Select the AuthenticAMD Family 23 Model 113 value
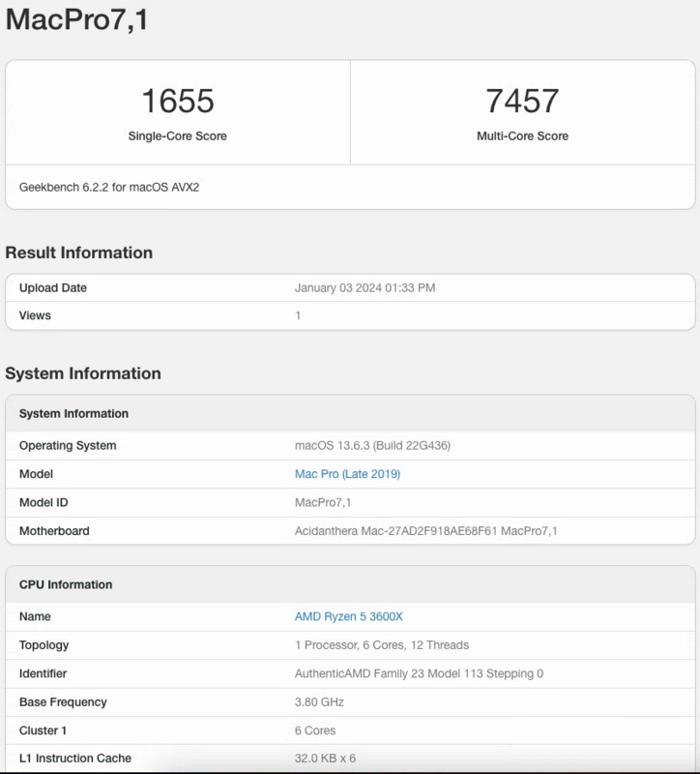Viewport: 700px width, 774px height. tap(419, 673)
